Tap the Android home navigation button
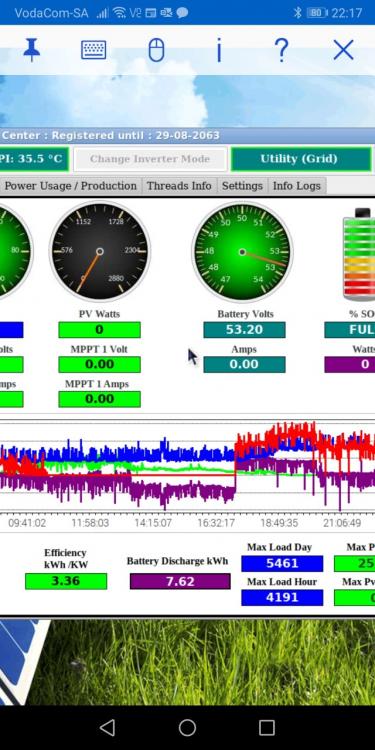The width and height of the screenshot is (375, 750). (x=188, y=728)
